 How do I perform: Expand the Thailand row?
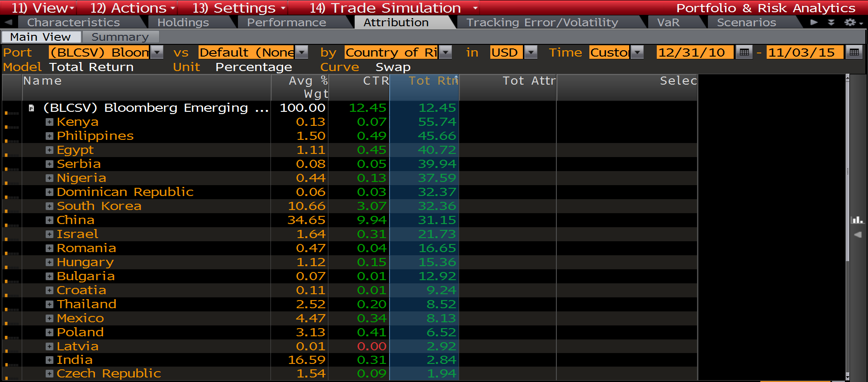pos(49,305)
